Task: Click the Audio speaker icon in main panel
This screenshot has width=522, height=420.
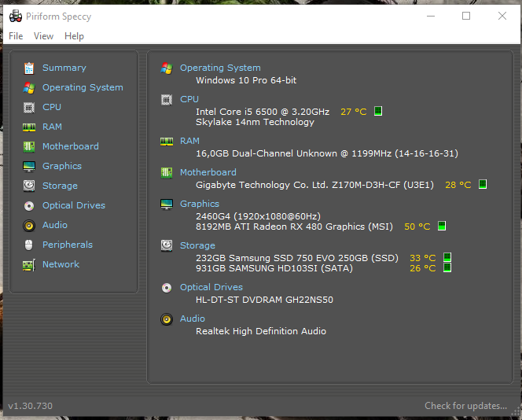Action: click(167, 319)
